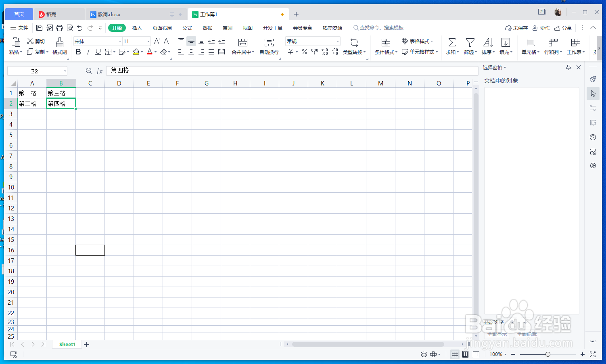Click the Filter (筛选) funnel icon
Image resolution: width=606 pixels, height=364 pixels.
(470, 42)
